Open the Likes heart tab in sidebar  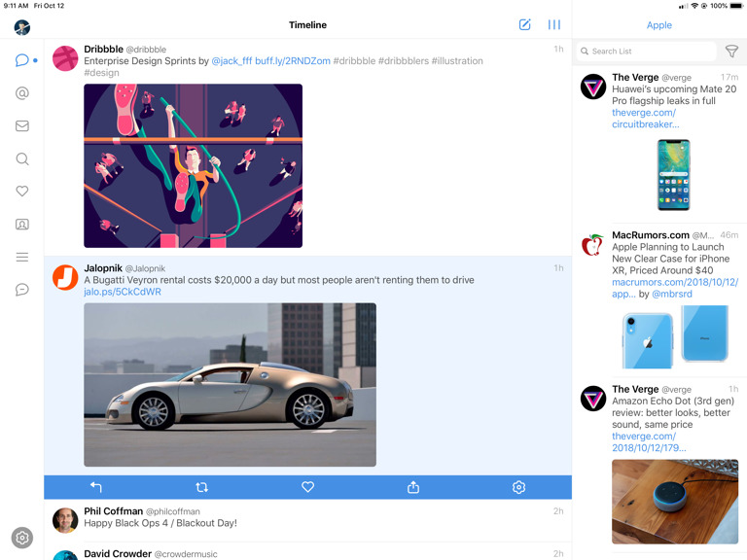(22, 191)
